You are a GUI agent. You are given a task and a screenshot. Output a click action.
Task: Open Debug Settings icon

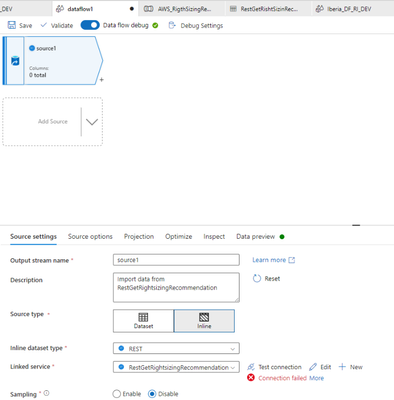point(172,25)
